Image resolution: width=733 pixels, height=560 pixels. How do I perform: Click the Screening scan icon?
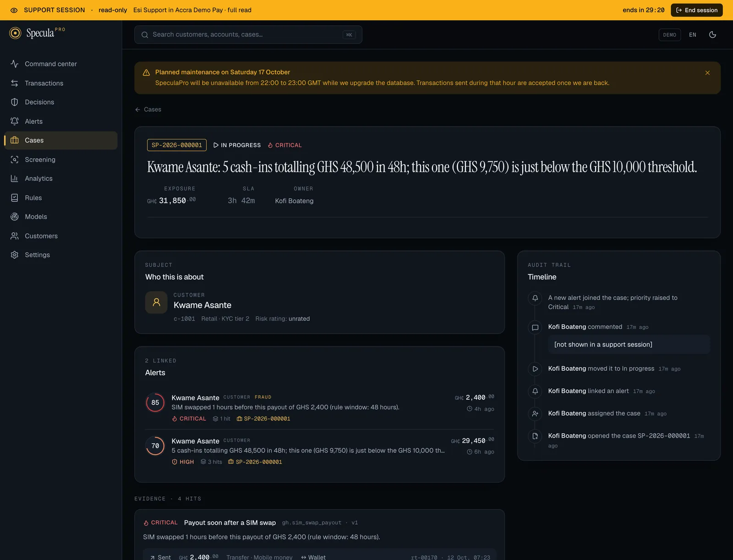pos(15,159)
